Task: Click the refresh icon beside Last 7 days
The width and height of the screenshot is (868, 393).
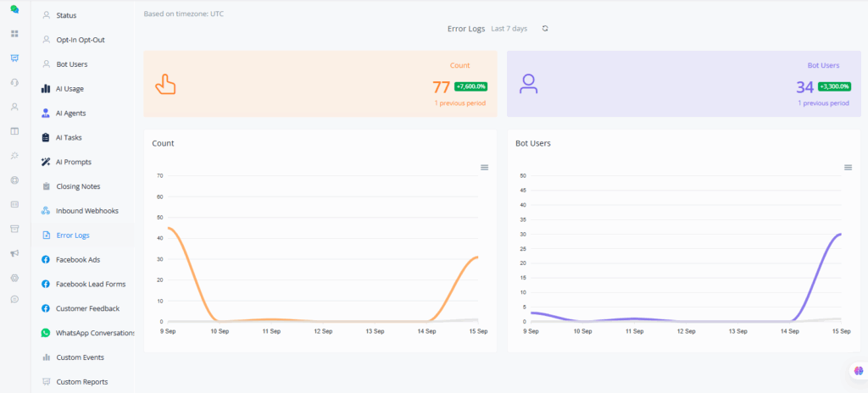Action: [x=545, y=29]
